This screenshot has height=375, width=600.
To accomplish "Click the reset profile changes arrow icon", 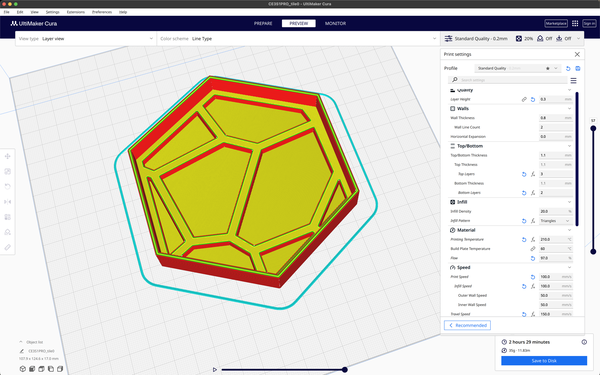I will pos(568,68).
